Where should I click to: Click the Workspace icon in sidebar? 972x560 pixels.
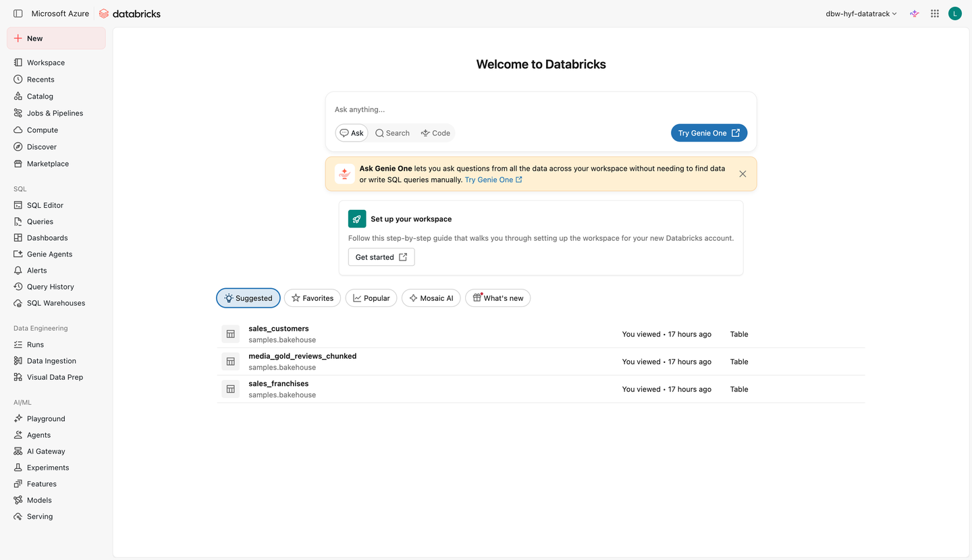(x=18, y=63)
